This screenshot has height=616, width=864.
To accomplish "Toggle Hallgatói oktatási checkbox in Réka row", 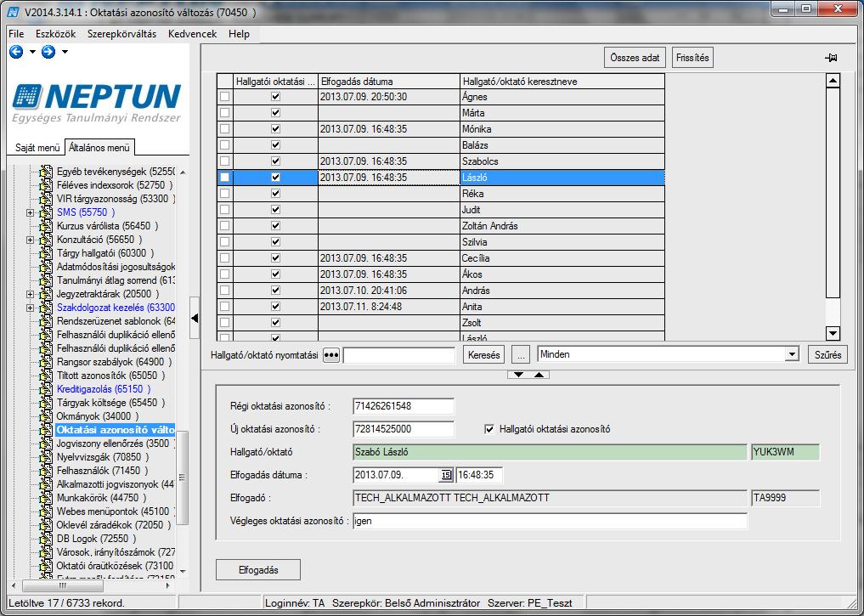I will tap(275, 194).
